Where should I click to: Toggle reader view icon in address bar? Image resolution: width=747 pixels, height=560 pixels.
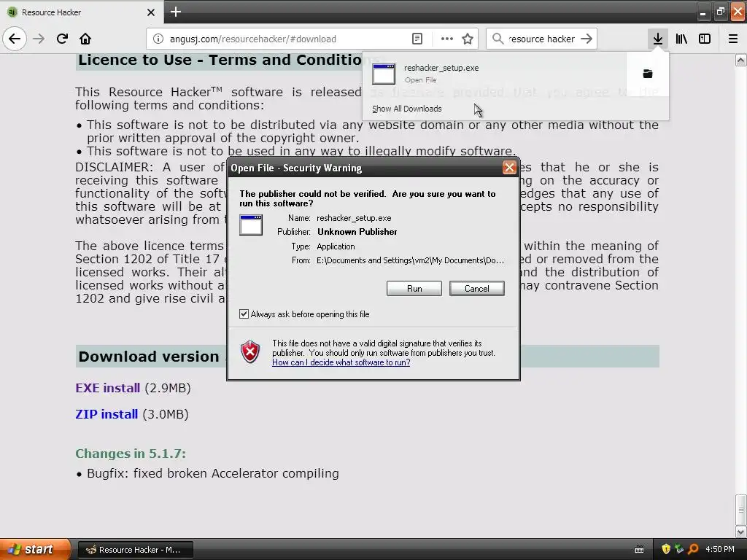click(417, 39)
